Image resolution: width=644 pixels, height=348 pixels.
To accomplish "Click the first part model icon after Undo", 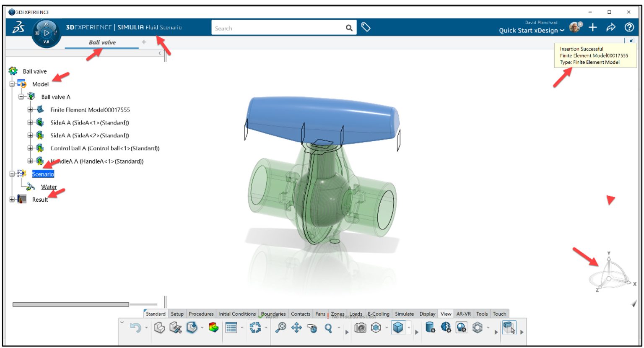I will [159, 327].
